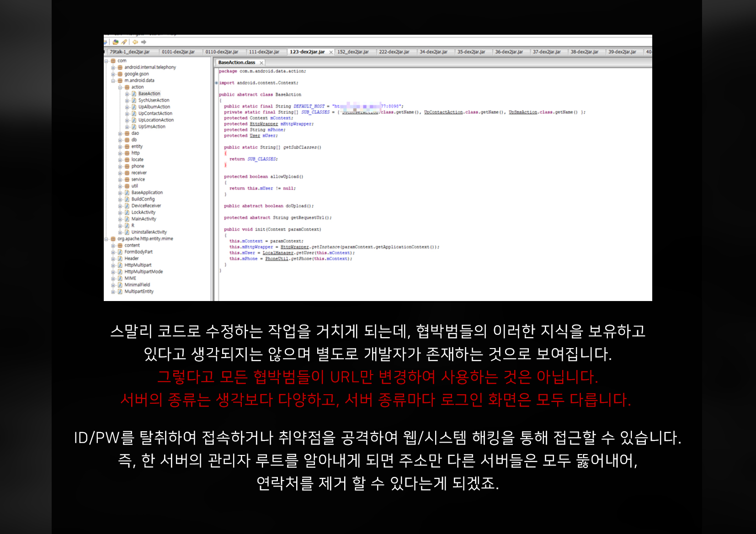The width and height of the screenshot is (756, 534).
Task: Follow the LocalManager link in init method
Action: click(x=278, y=253)
